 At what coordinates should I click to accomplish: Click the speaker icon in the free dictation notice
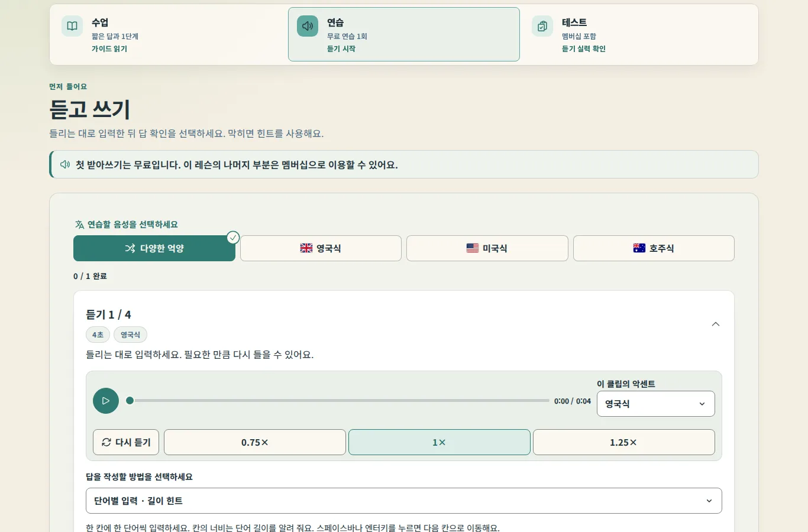(x=65, y=164)
